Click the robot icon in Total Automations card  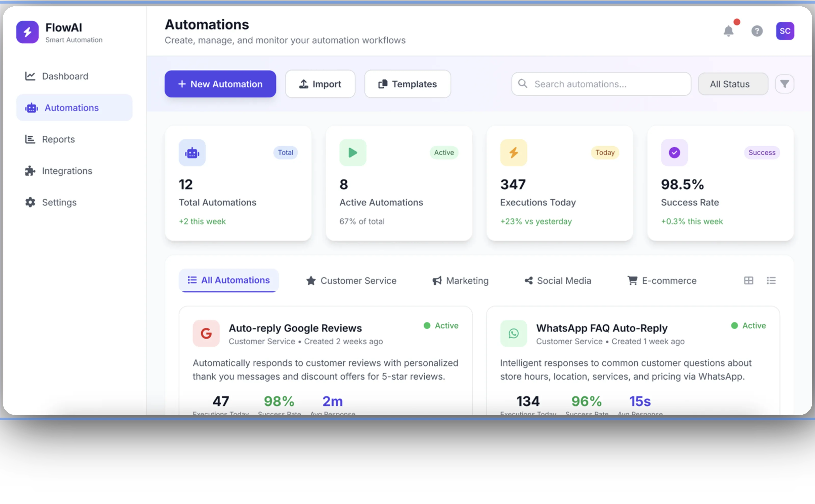(192, 153)
